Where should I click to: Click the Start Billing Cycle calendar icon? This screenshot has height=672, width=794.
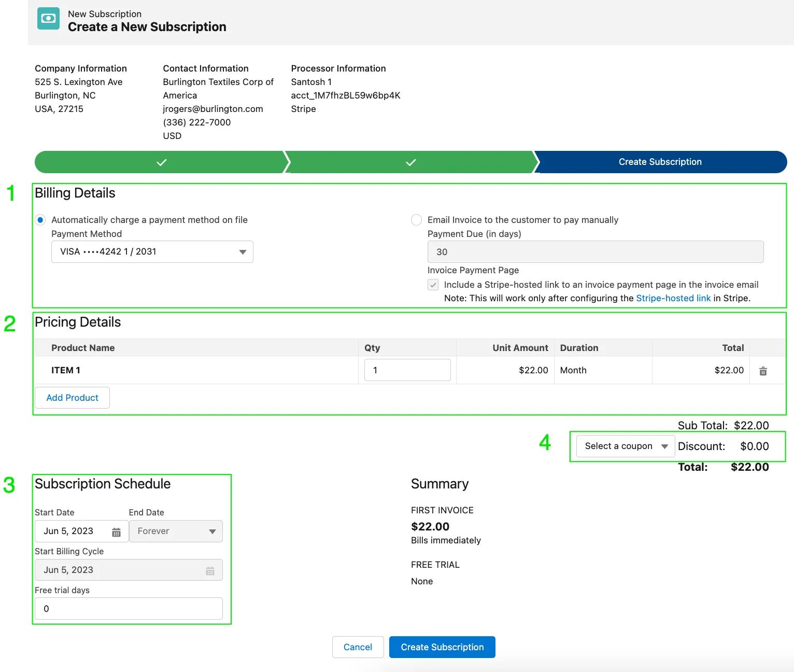pos(210,571)
